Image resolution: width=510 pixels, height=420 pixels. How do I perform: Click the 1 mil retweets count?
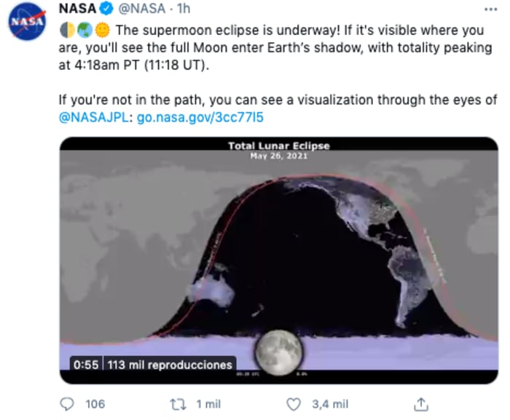pyautogui.click(x=206, y=404)
